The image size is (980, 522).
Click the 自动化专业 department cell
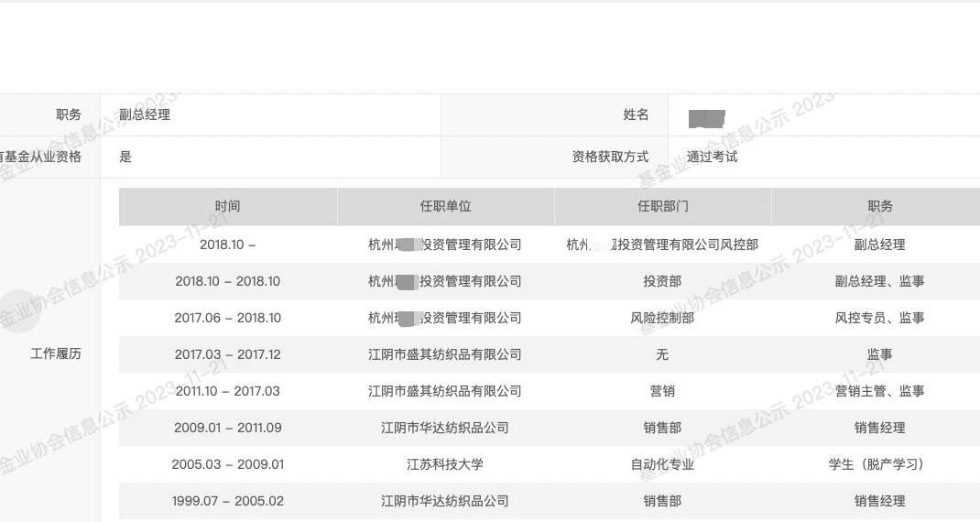click(x=662, y=464)
